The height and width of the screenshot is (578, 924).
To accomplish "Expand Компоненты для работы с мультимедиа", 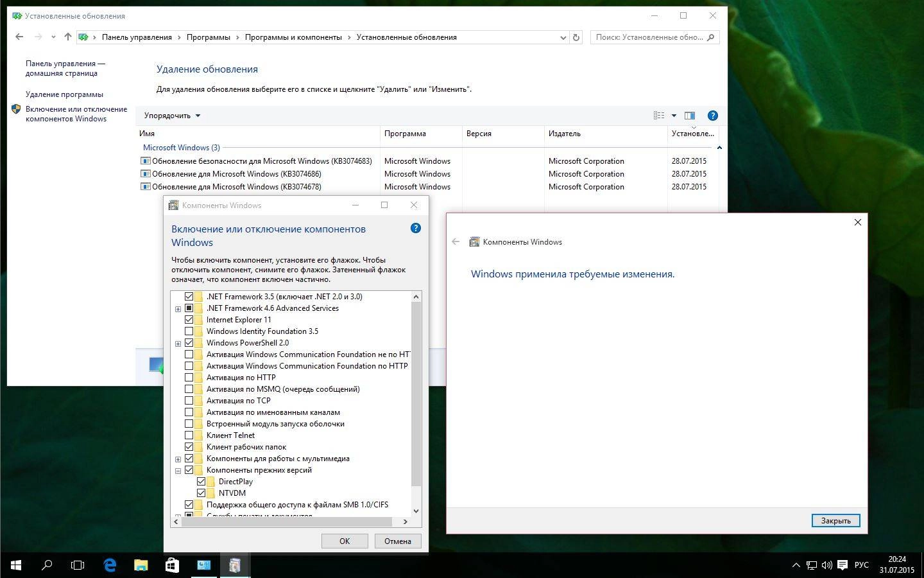I will [178, 459].
